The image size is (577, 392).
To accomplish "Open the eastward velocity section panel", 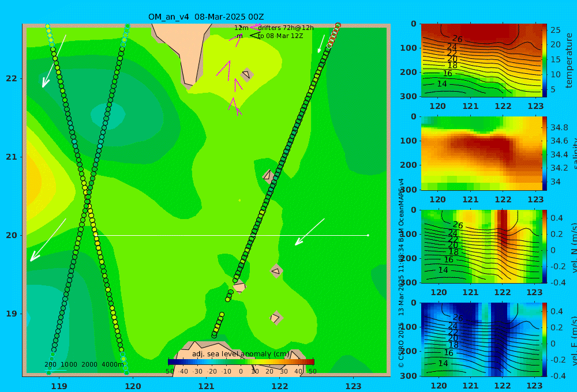I will click(481, 340).
